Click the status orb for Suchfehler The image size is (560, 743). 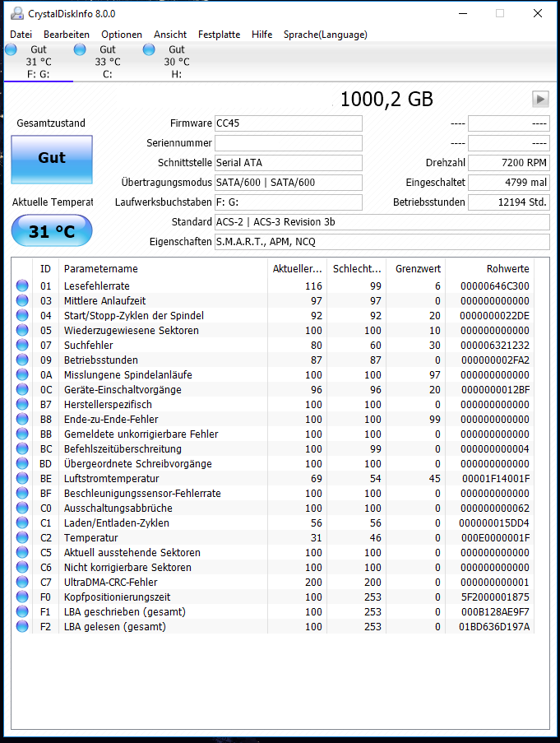[x=22, y=345]
